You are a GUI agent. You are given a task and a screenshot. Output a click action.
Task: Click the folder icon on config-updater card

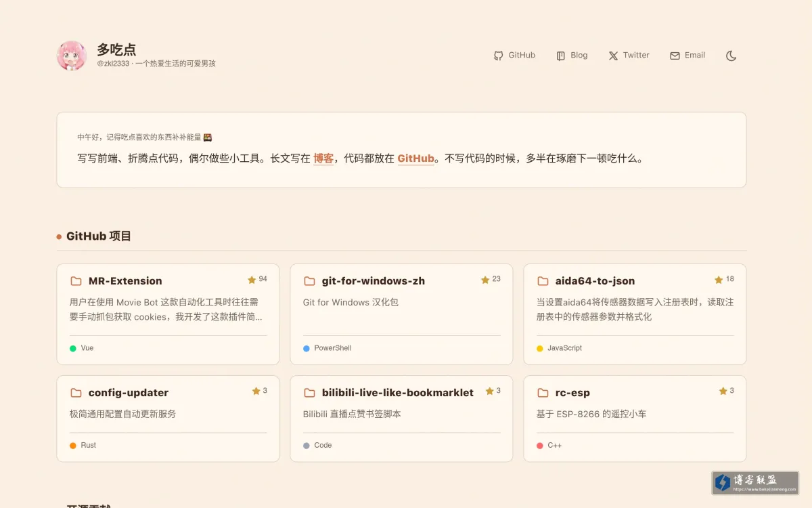click(x=76, y=393)
